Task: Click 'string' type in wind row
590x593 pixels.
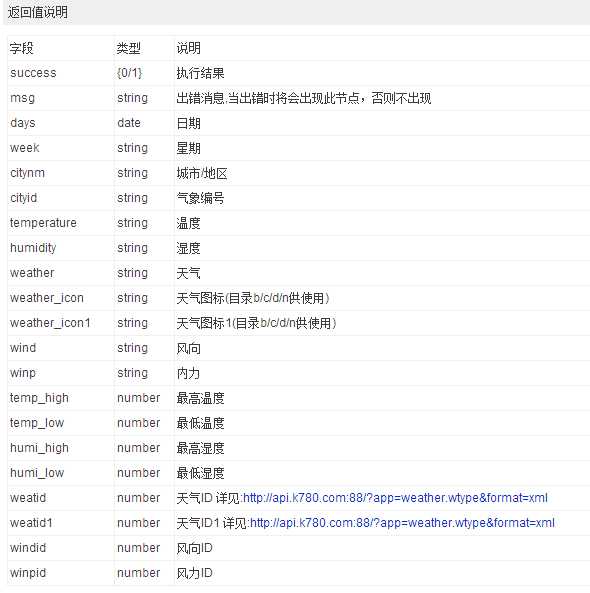Action: point(132,348)
